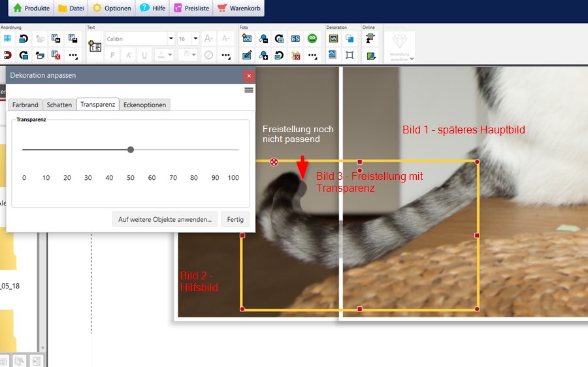Click the remove photo effects icon
The image size is (588, 367).
(x=296, y=56)
